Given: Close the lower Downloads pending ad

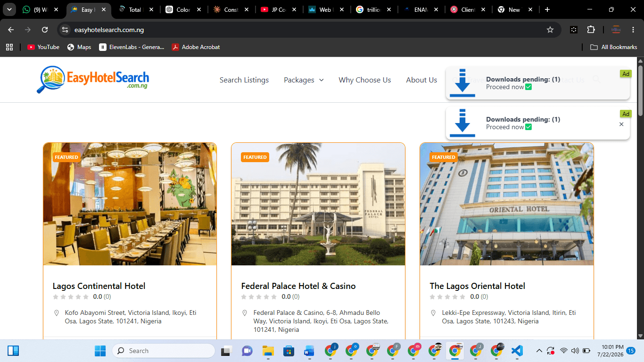Looking at the screenshot, I should pos(621,124).
